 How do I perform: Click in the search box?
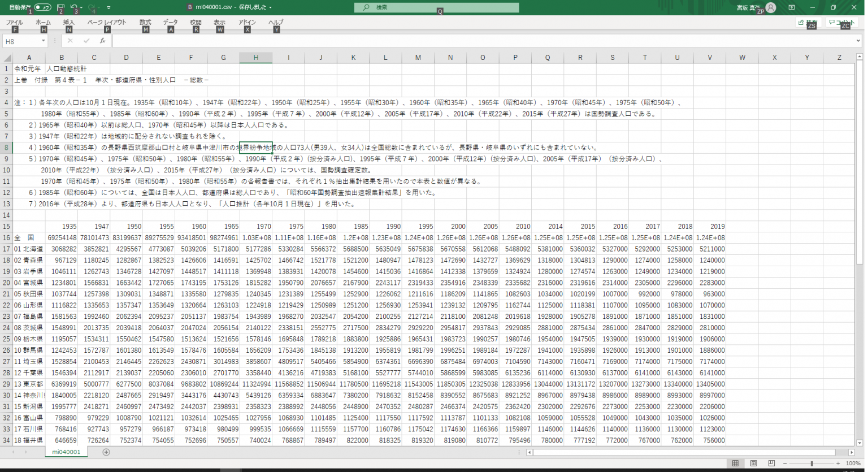436,7
